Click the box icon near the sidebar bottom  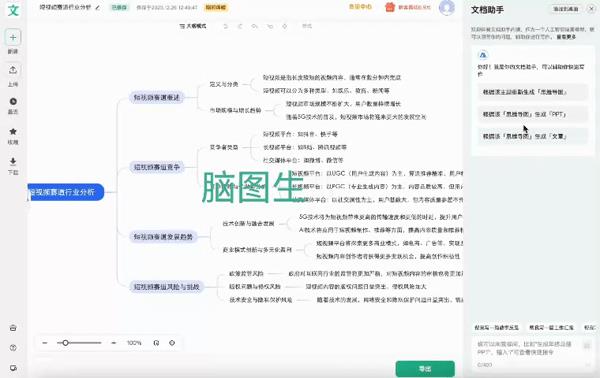point(13,328)
